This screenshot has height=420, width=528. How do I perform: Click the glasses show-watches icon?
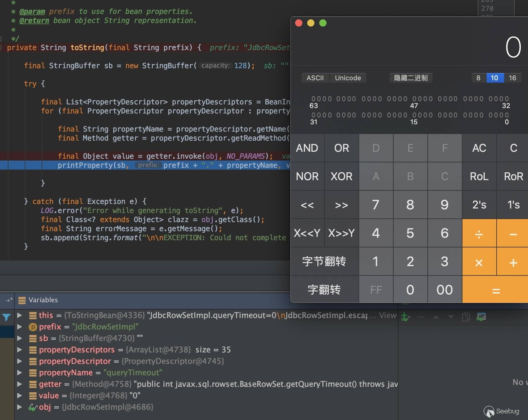coord(481,317)
